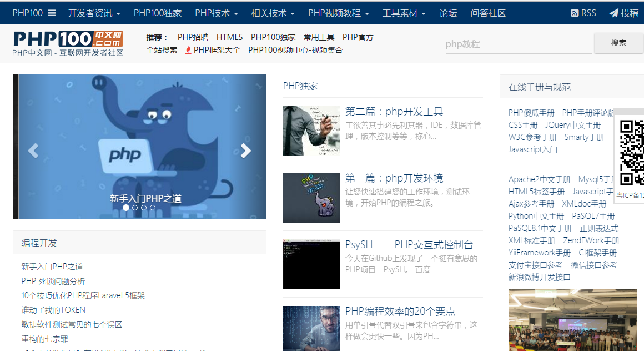Select the first carousel dot indicator

(126, 208)
